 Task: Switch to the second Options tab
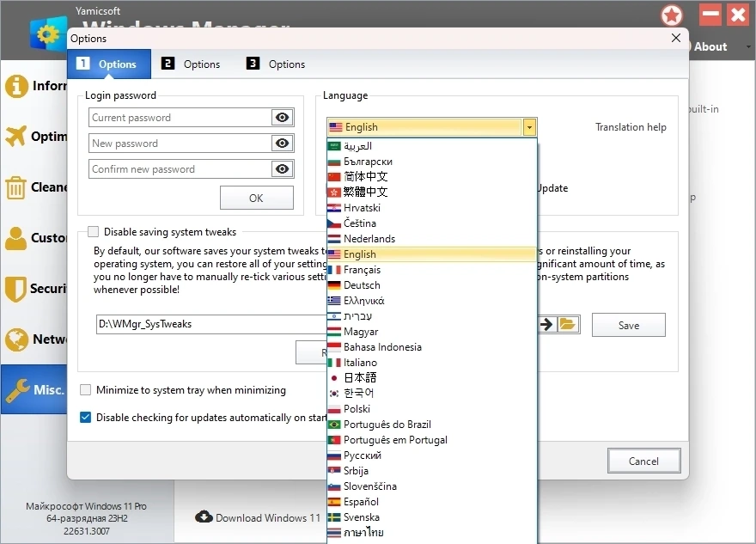point(191,64)
